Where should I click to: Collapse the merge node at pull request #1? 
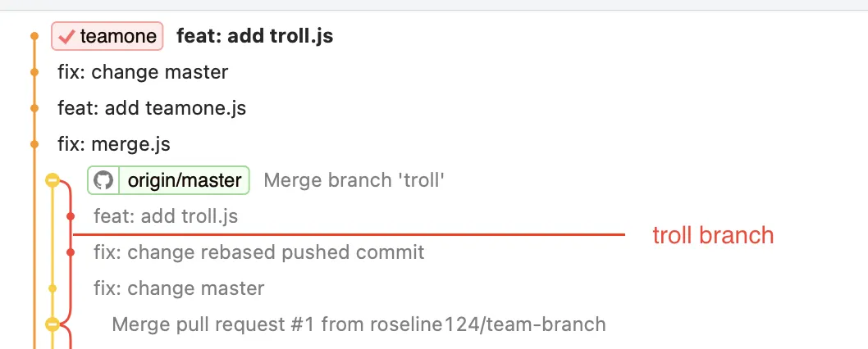53,324
